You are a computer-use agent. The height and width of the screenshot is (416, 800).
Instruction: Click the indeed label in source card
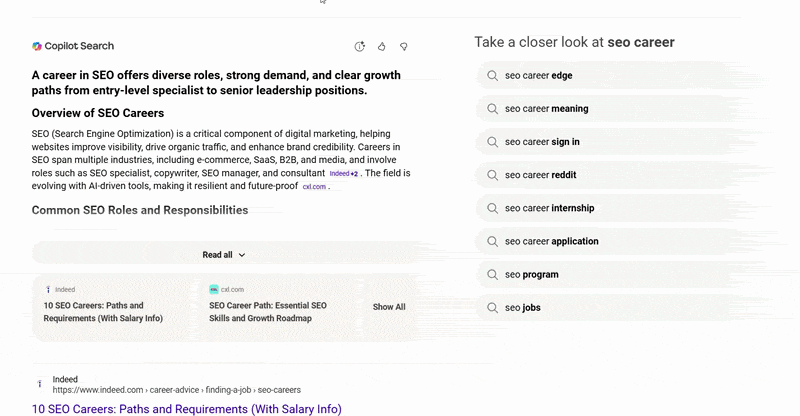pyautogui.click(x=65, y=289)
